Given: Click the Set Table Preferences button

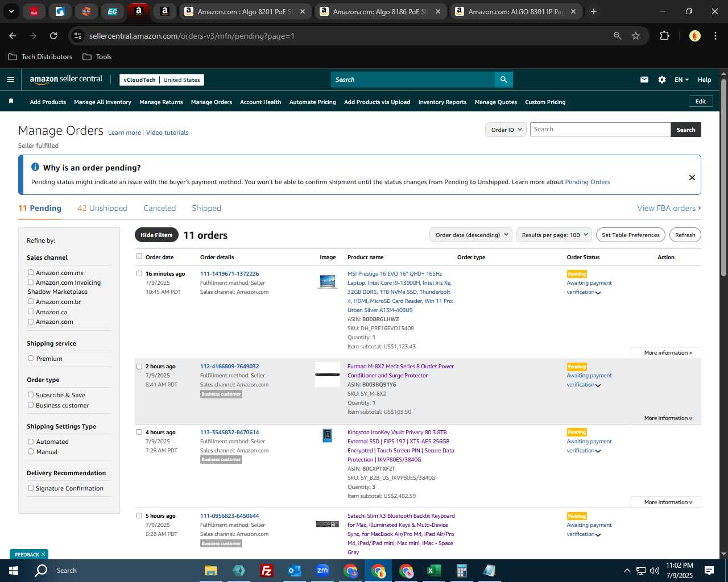Looking at the screenshot, I should [x=631, y=235].
